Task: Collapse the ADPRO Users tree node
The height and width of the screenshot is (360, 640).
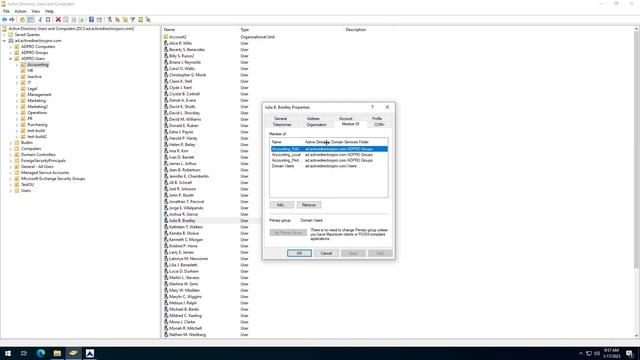Action: (11, 59)
